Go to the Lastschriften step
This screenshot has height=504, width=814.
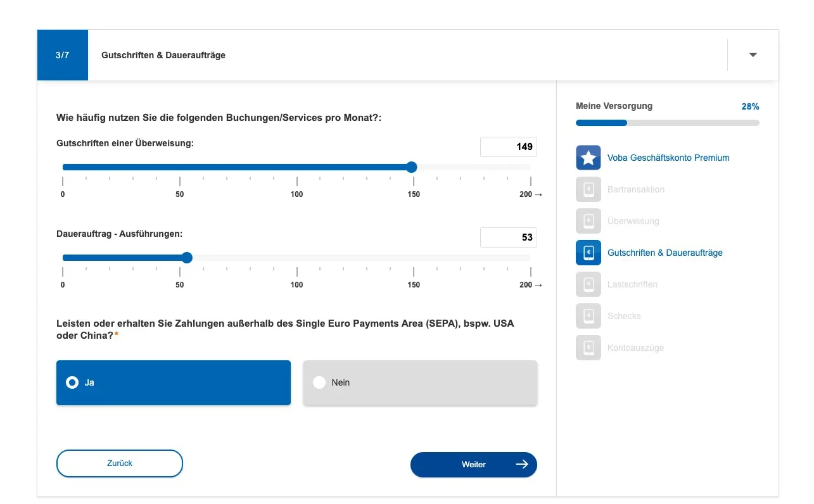[x=632, y=284]
